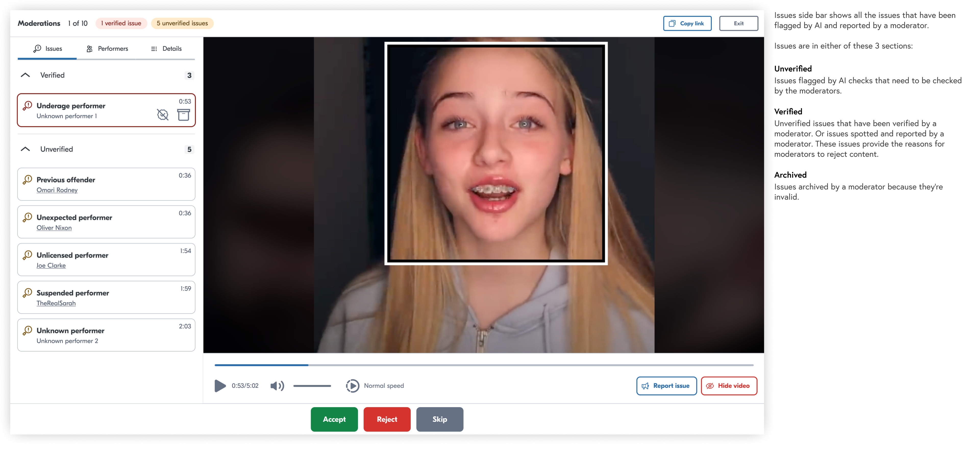Screen dimensions: 980x459
Task: Click the red magnifier icon on Underage performer
Action: (x=27, y=106)
